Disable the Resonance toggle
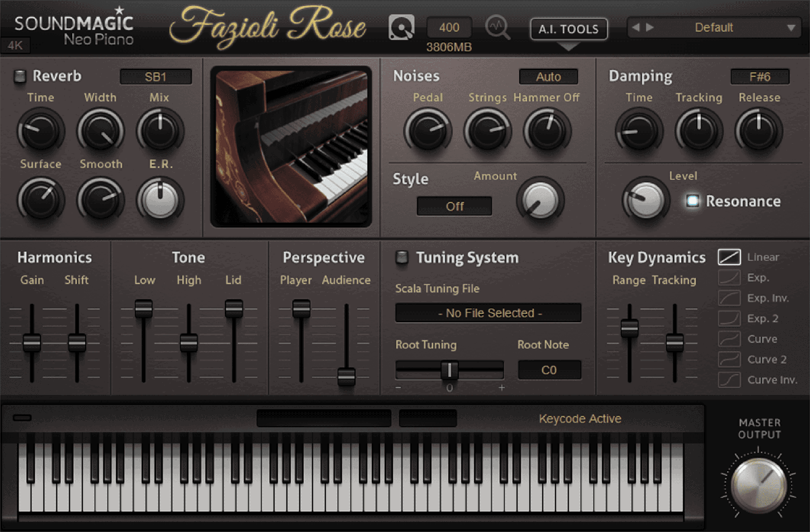Image resolution: width=810 pixels, height=532 pixels. coord(692,201)
